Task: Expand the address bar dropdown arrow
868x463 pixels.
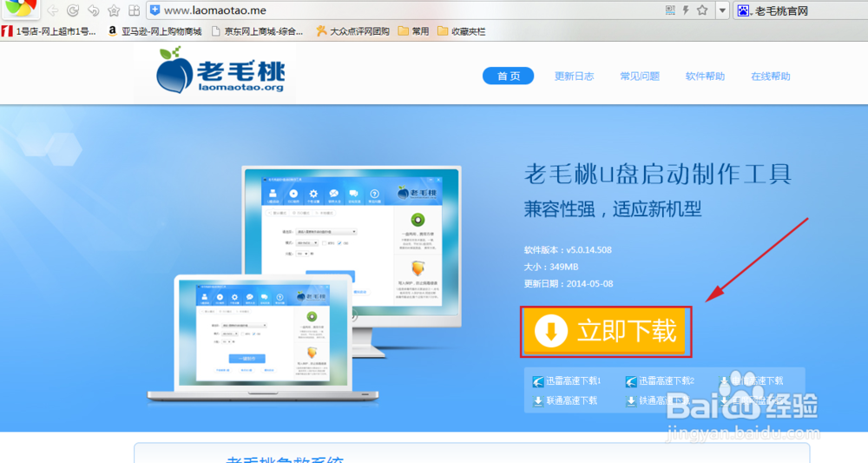Action: (x=722, y=10)
